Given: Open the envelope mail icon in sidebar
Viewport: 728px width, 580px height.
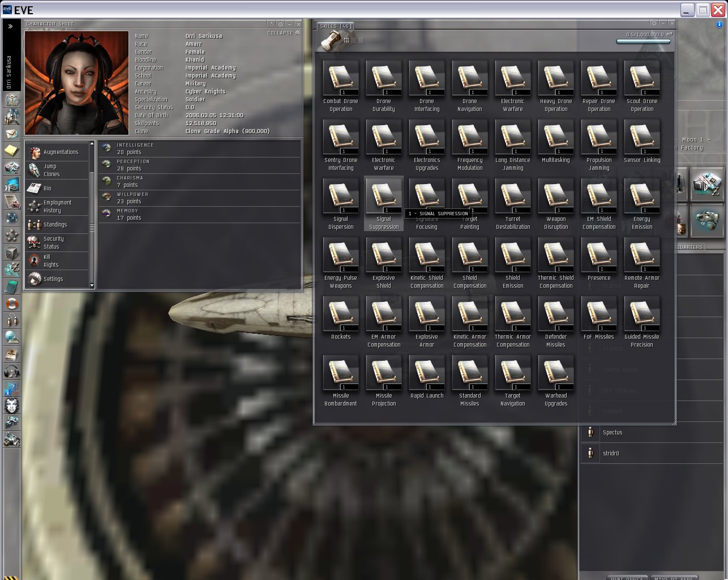Looking at the screenshot, I should (x=12, y=134).
